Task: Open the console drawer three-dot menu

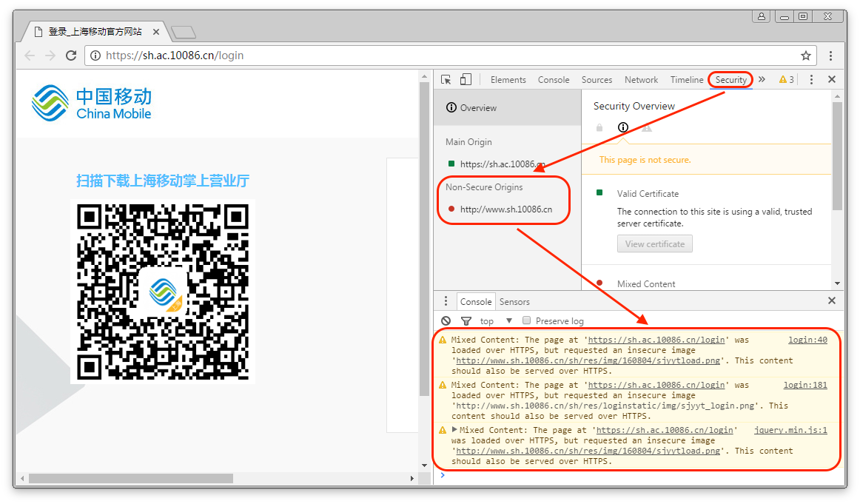Action: 446,301
